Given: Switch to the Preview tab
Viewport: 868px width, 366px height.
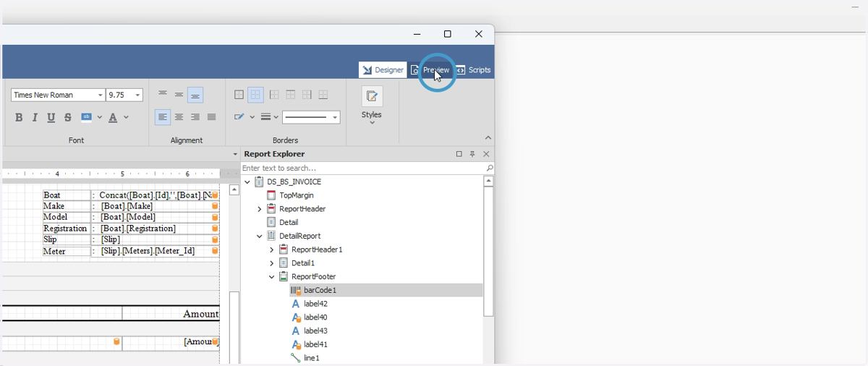Looking at the screenshot, I should tap(430, 70).
